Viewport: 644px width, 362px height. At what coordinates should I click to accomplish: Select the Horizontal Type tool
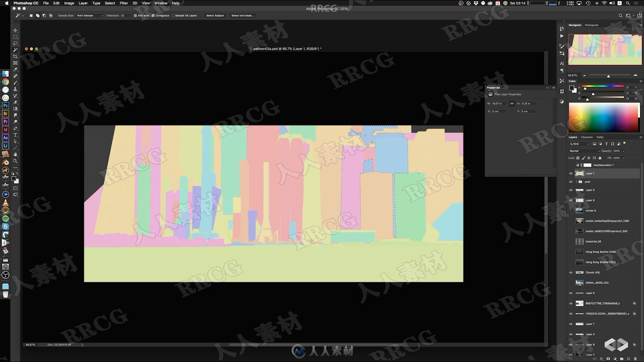[15, 135]
